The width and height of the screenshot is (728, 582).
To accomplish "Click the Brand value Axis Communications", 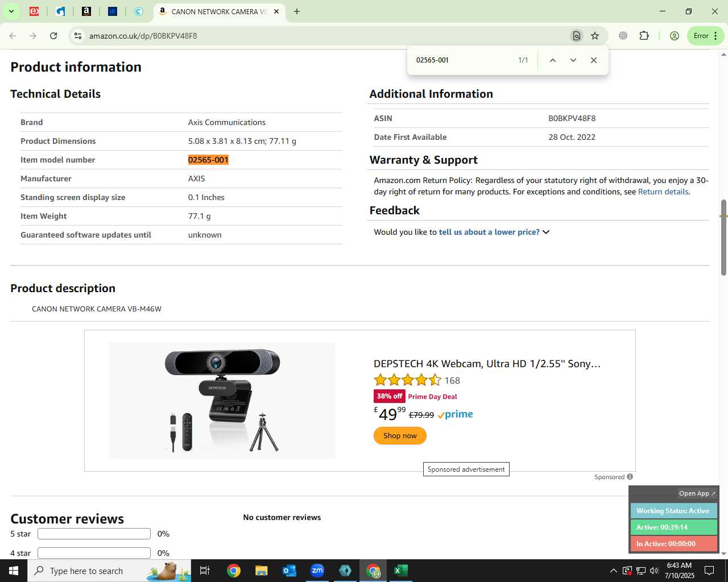I will pos(227,122).
